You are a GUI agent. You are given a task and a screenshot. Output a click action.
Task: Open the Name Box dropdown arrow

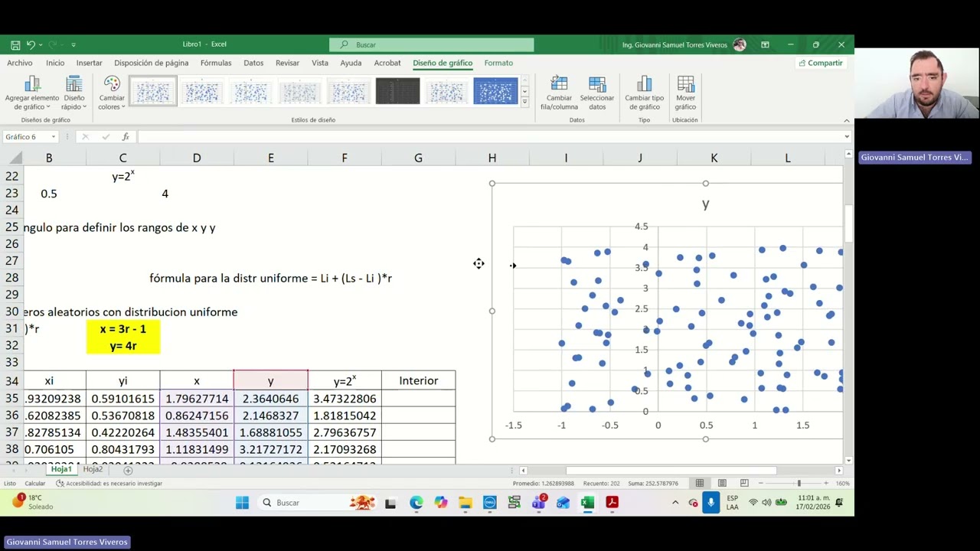[54, 137]
